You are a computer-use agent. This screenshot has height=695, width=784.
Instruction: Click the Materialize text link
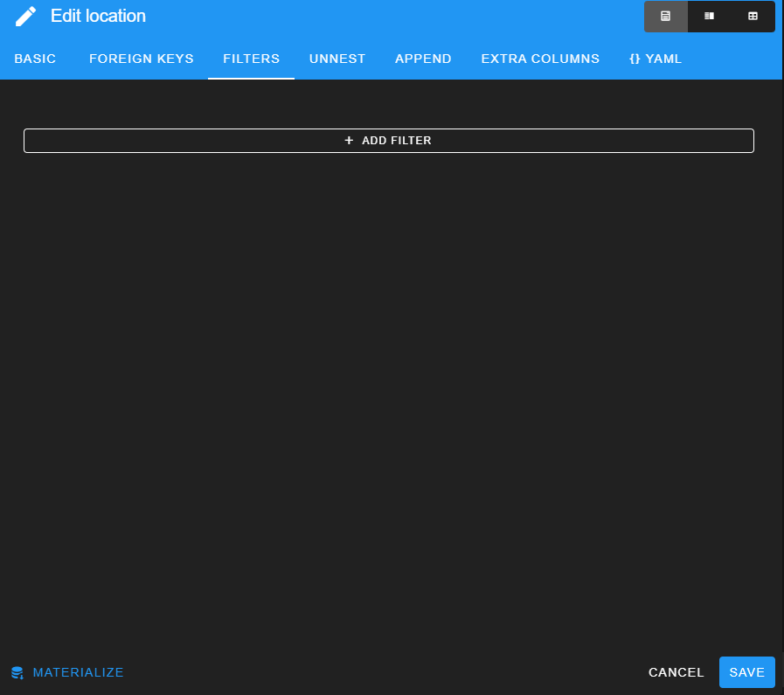(78, 672)
